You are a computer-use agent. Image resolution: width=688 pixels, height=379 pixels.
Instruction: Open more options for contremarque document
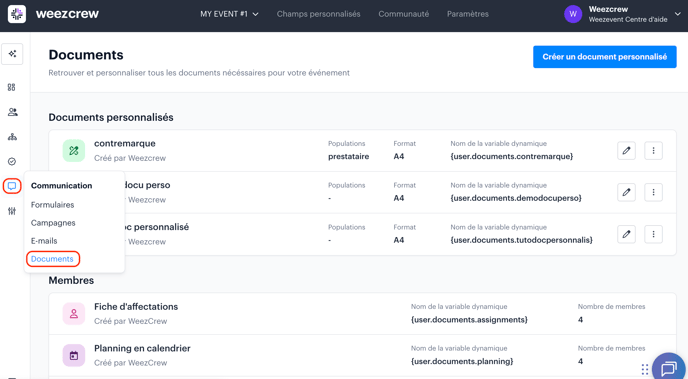(653, 150)
